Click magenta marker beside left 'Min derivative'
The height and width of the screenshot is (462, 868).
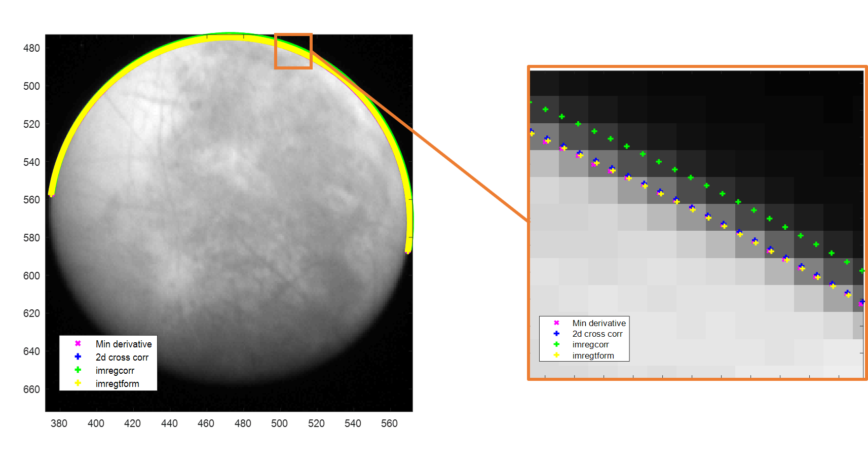78,343
